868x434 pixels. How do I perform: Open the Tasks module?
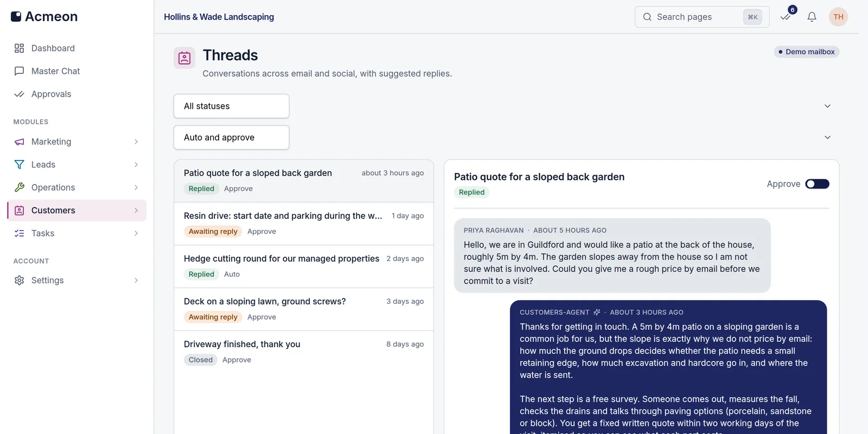click(76, 233)
